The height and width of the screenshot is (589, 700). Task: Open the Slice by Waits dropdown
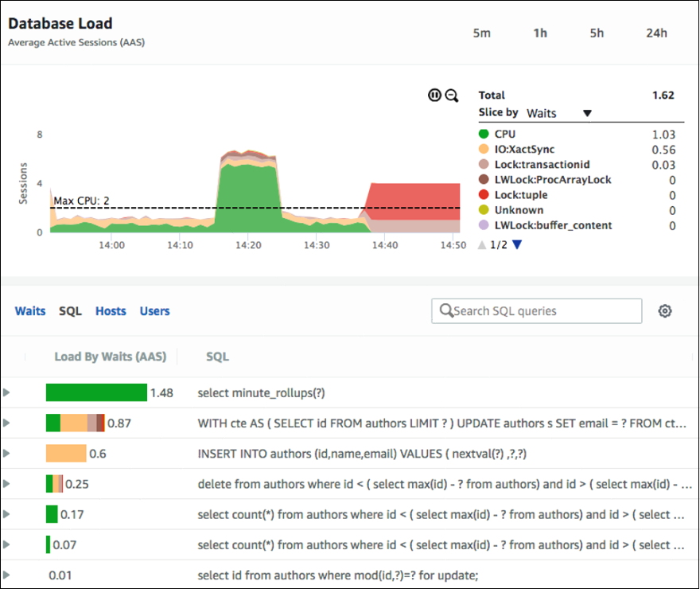coord(559,113)
